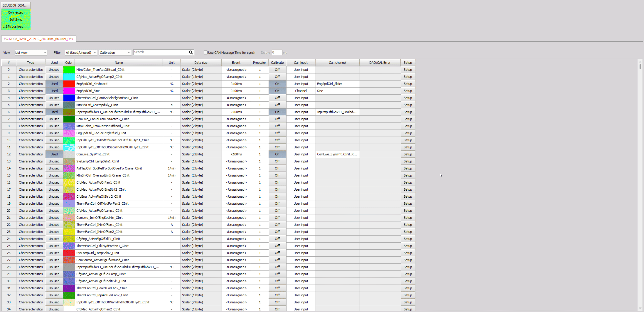Open Setup for SysLampCtrl_LampSeln2_CInit row
The height and width of the screenshot is (312, 644).
tap(408, 253)
